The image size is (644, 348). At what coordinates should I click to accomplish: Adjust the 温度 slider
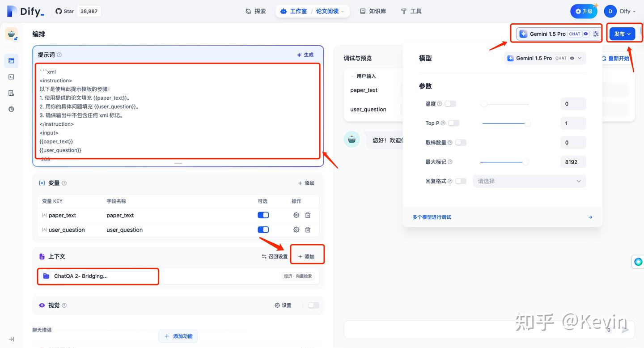point(505,104)
